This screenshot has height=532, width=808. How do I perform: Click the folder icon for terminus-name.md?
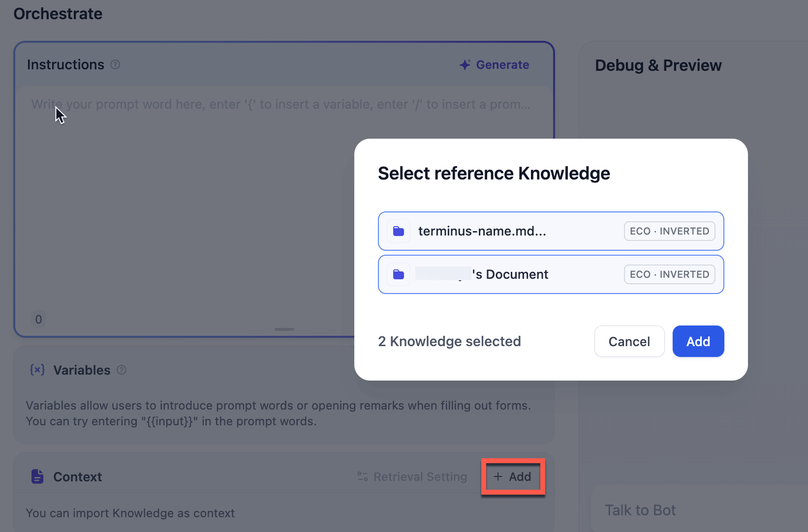click(x=399, y=231)
